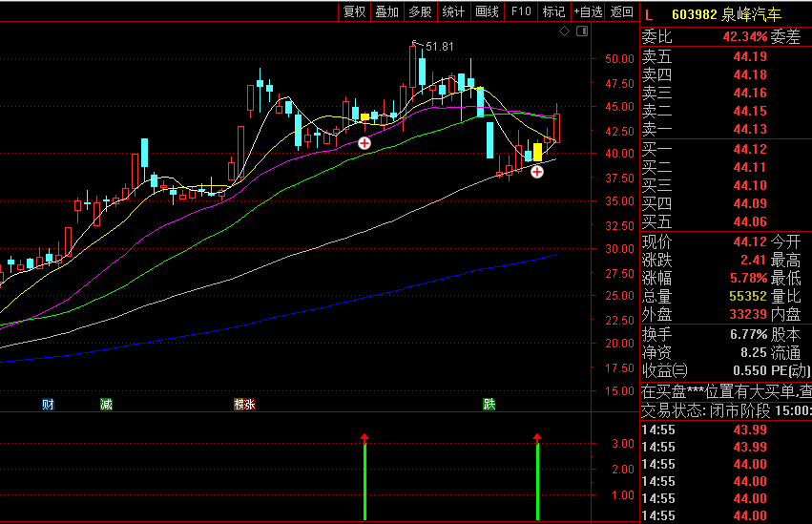Open the 多股 multi-stock view
This screenshot has height=524, width=812.
pyautogui.click(x=420, y=11)
